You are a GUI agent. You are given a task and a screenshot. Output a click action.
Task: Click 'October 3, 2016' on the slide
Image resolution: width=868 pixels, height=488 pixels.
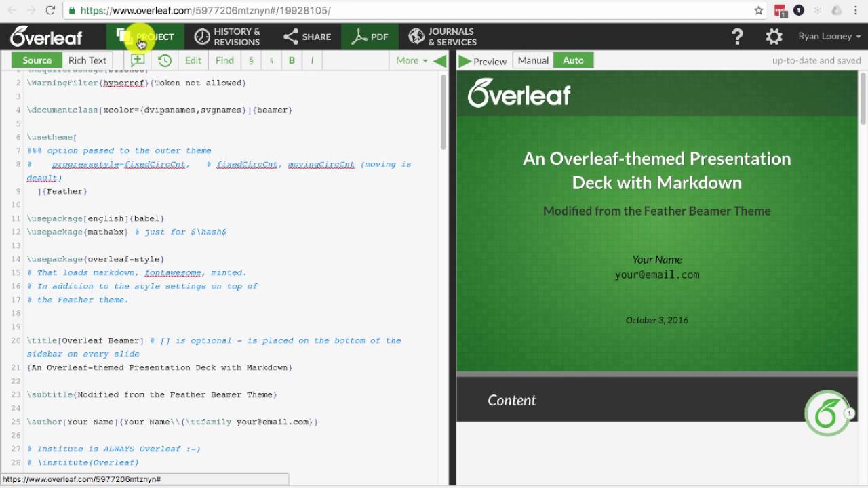click(657, 320)
